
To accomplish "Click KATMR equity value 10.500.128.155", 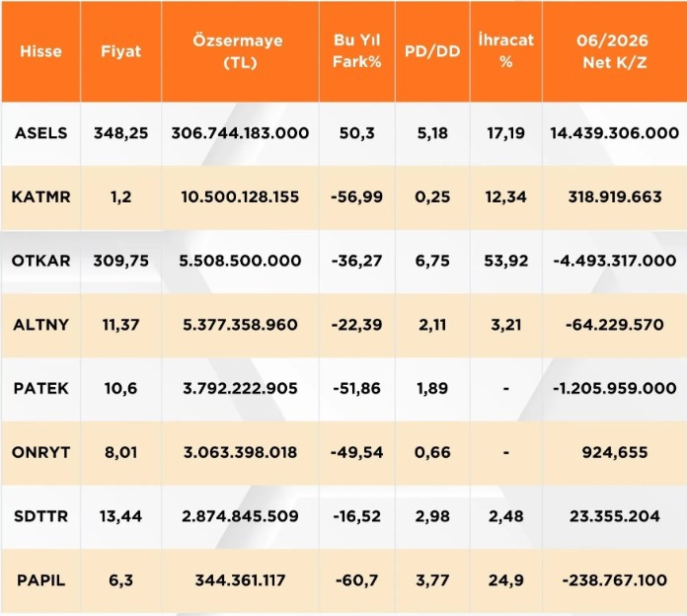I will 240,196.
